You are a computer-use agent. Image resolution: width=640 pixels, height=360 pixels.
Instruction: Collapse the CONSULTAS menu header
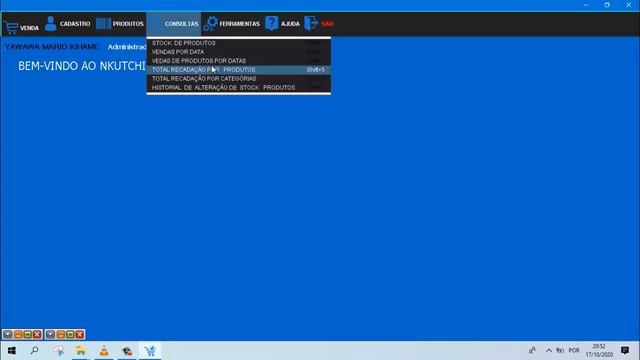(174, 24)
